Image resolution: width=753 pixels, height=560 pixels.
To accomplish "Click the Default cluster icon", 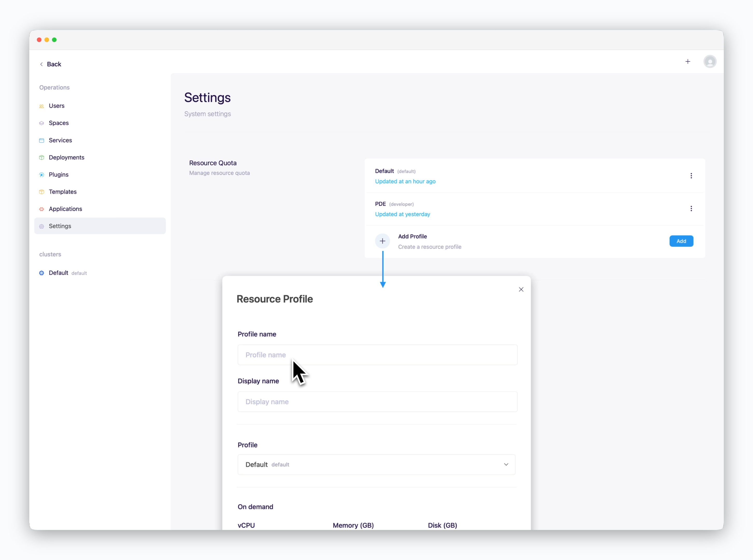I will pyautogui.click(x=42, y=273).
